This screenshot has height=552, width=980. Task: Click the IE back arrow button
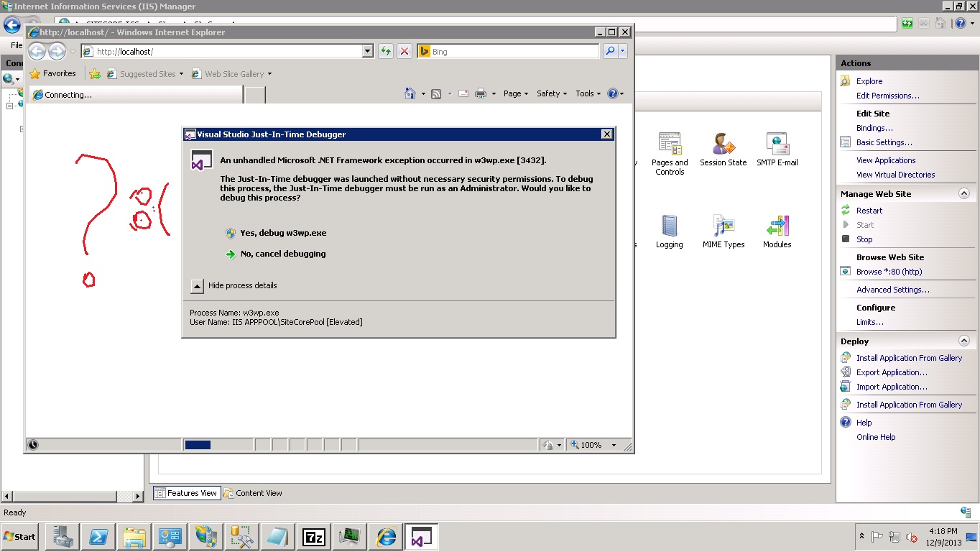tap(37, 51)
